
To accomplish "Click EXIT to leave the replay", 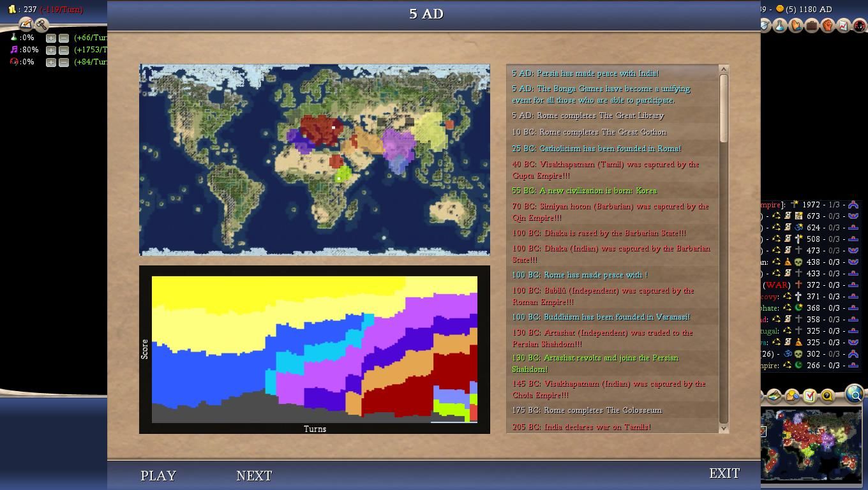I will pos(724,473).
